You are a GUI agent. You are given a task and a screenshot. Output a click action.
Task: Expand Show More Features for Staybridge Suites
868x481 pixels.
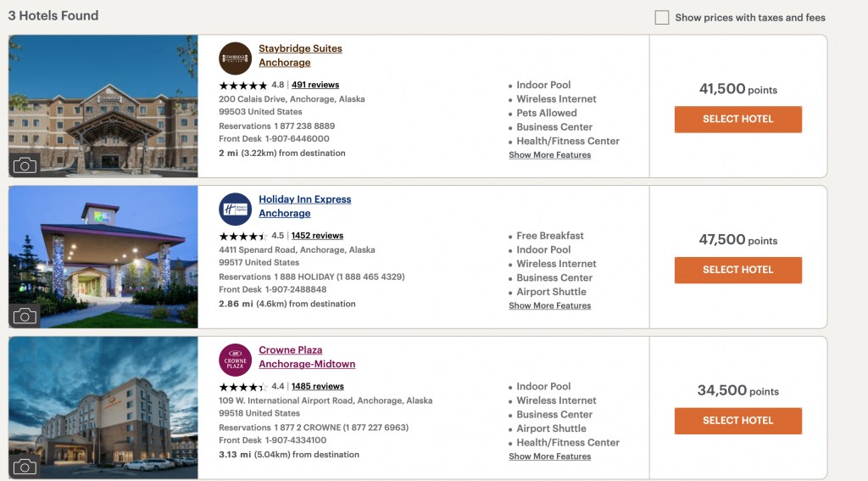[x=549, y=155]
